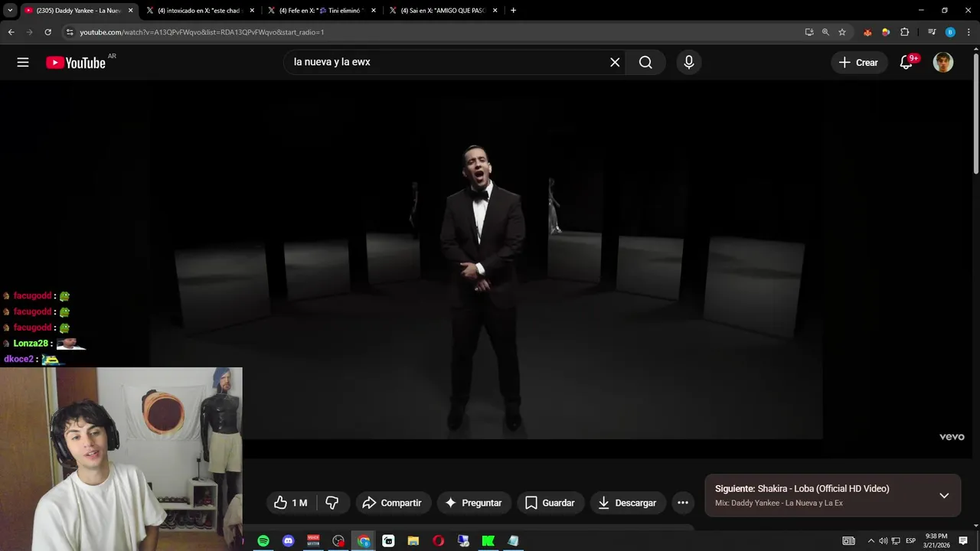
Task: Save video with the Guardar button
Action: click(550, 503)
